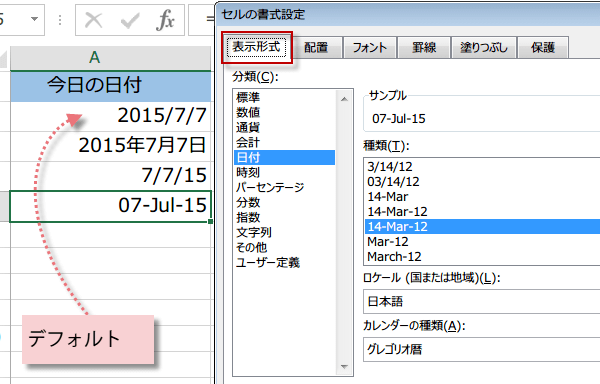Choose 通貨 category
Viewport: 600px width, 384px height.
point(284,127)
